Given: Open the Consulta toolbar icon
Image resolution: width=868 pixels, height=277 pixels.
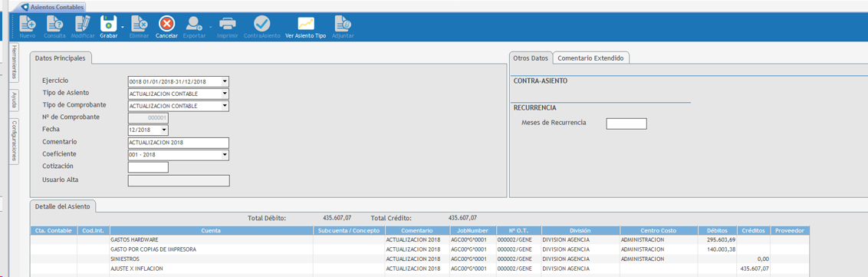Looking at the screenshot, I should coord(54,23).
